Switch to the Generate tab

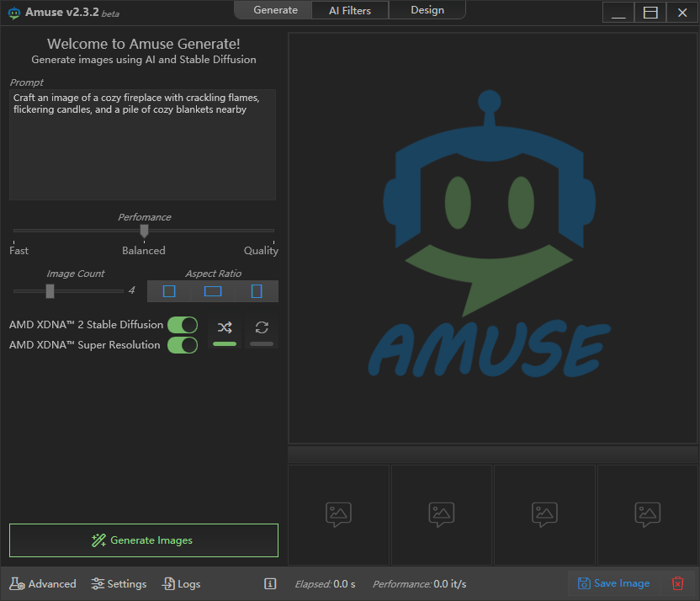273,10
